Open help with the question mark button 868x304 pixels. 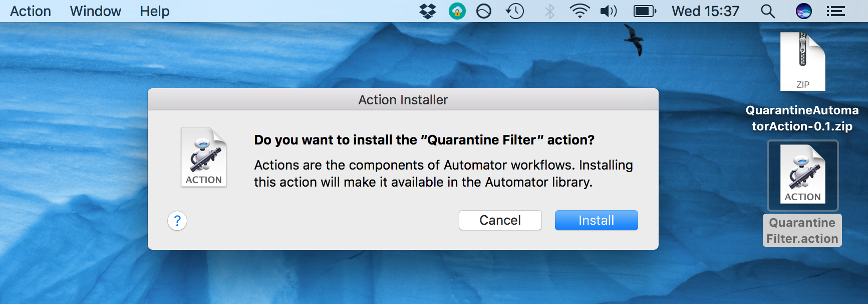tap(177, 221)
